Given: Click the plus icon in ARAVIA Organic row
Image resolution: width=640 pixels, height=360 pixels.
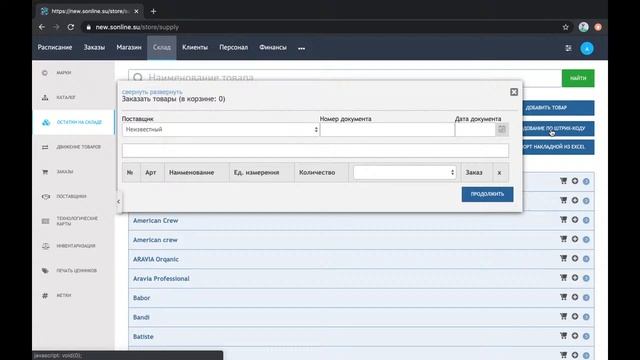Looking at the screenshot, I should (x=575, y=258).
